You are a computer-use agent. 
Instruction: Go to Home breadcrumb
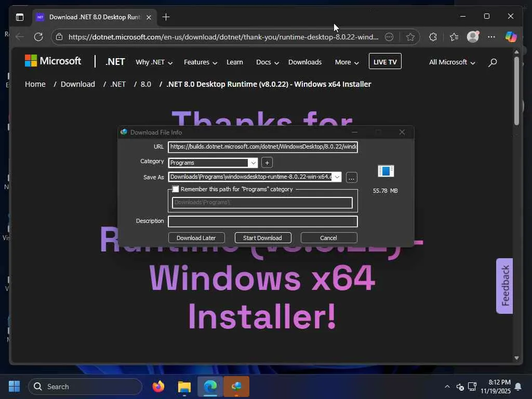pos(35,84)
